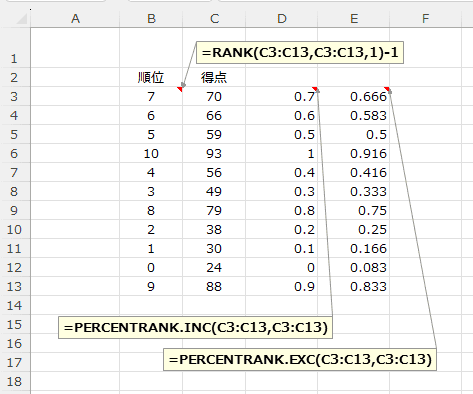The width and height of the screenshot is (473, 394).
Task: Select the cell containing score 93
Action: click(214, 153)
